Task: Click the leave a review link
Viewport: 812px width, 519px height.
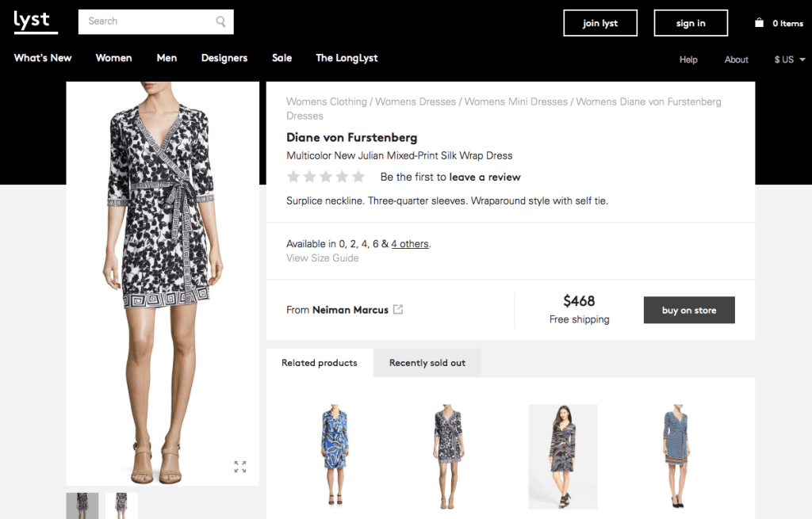Action: click(485, 177)
